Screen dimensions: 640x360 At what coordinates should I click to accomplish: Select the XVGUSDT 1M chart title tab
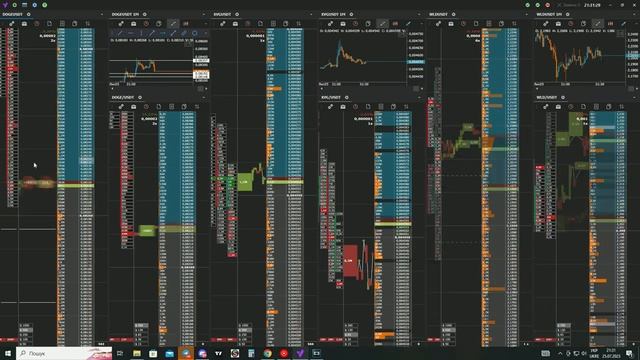click(333, 14)
